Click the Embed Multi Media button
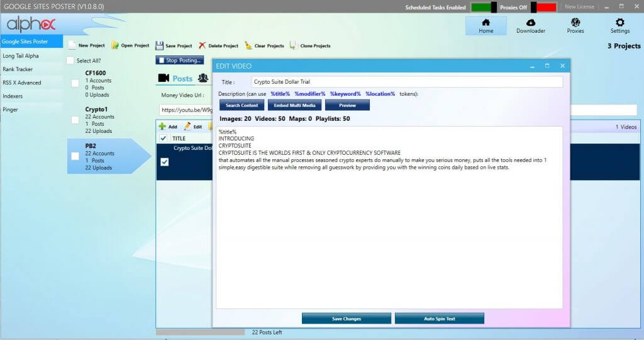Image resolution: width=644 pixels, height=340 pixels. pyautogui.click(x=294, y=105)
